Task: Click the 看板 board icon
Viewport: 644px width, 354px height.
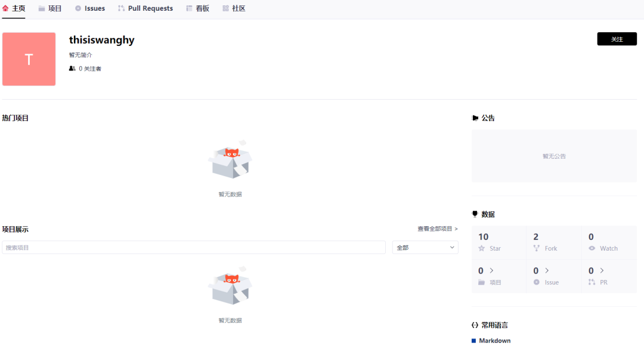Action: (189, 8)
